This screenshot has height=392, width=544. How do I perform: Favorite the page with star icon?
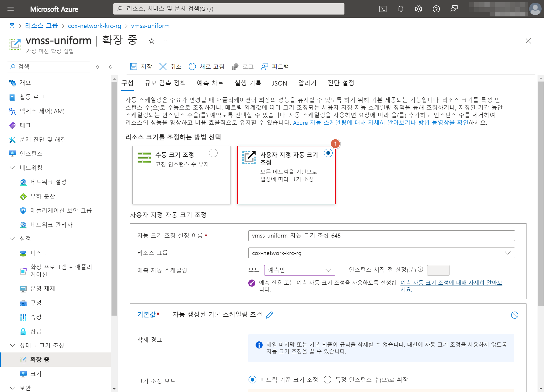(x=152, y=41)
